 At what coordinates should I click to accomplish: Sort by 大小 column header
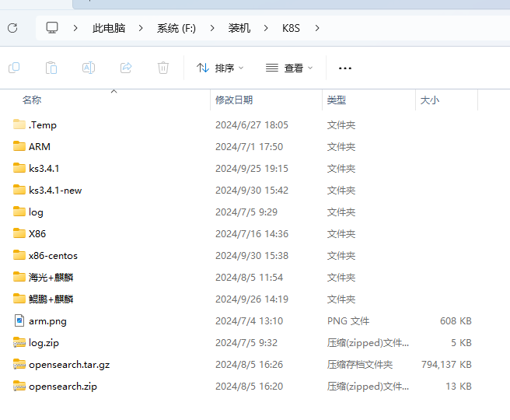430,100
